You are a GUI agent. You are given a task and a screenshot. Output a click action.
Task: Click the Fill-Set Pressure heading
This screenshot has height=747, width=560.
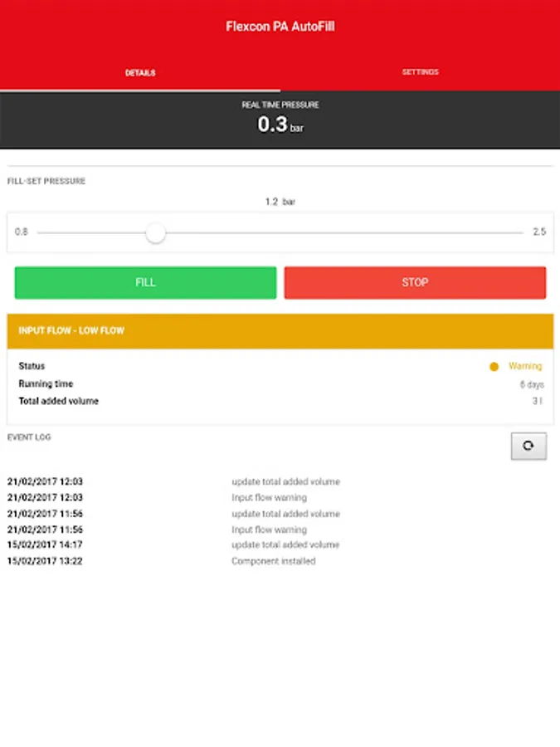point(46,181)
